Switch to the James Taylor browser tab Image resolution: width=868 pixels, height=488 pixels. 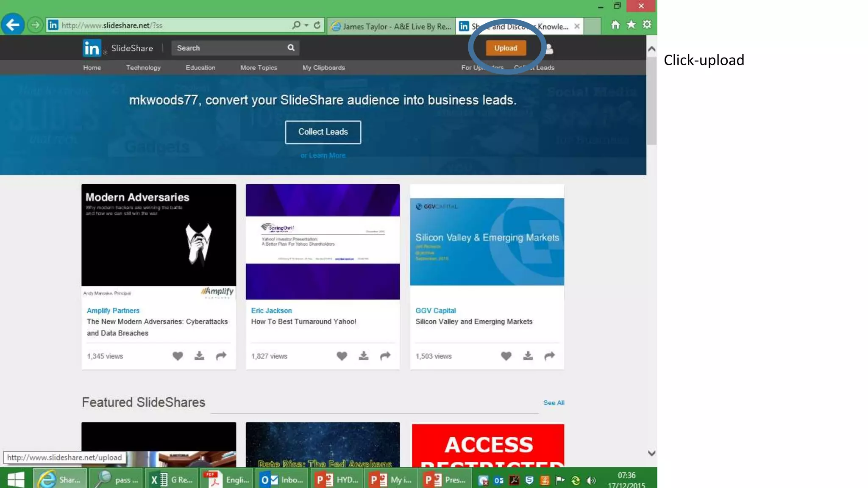coord(392,26)
